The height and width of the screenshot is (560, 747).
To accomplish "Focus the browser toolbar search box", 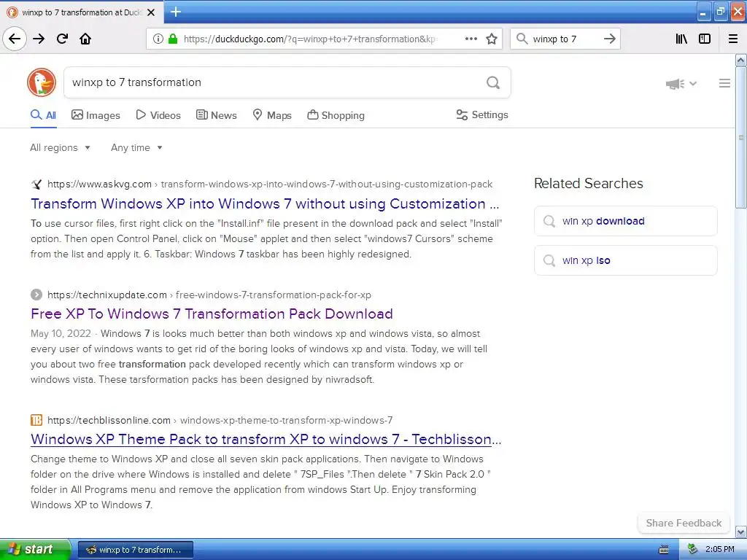I will pos(565,39).
